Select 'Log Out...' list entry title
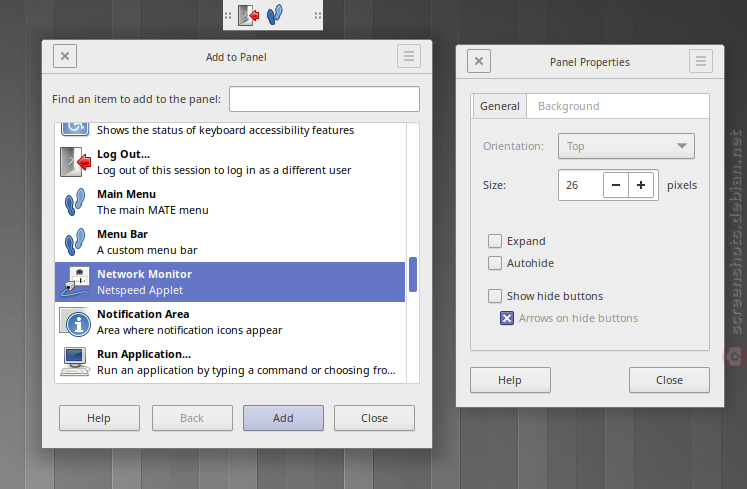 coord(123,154)
